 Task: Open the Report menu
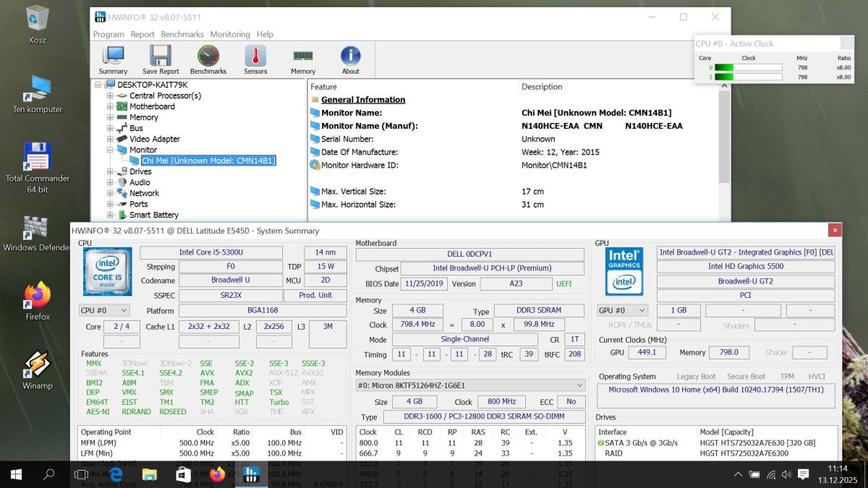click(142, 34)
